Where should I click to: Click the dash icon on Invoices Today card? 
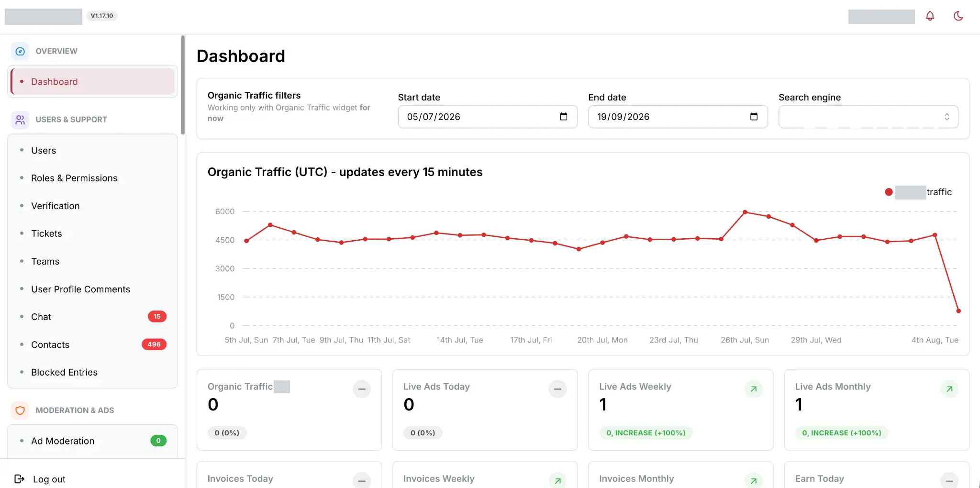(x=362, y=480)
